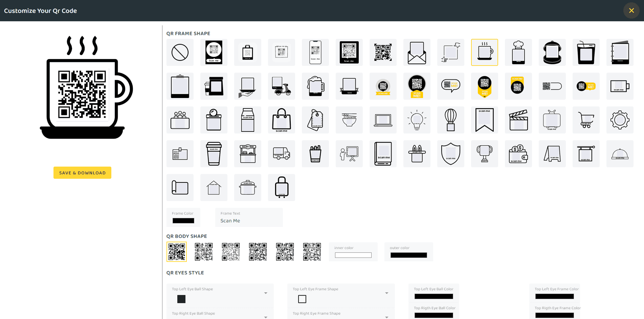Screen dimensions: 644x319
Task: Choose the shopping cart frame shape
Action: coord(586,120)
